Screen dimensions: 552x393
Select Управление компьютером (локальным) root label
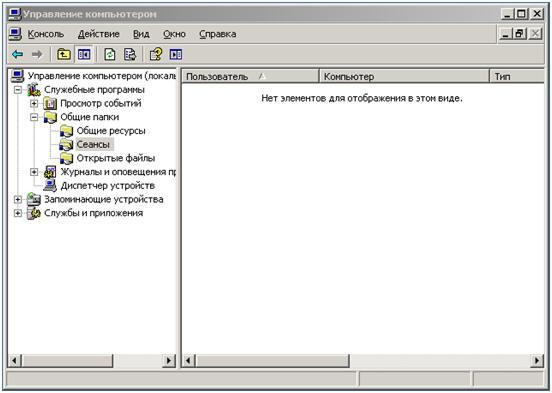click(x=102, y=76)
